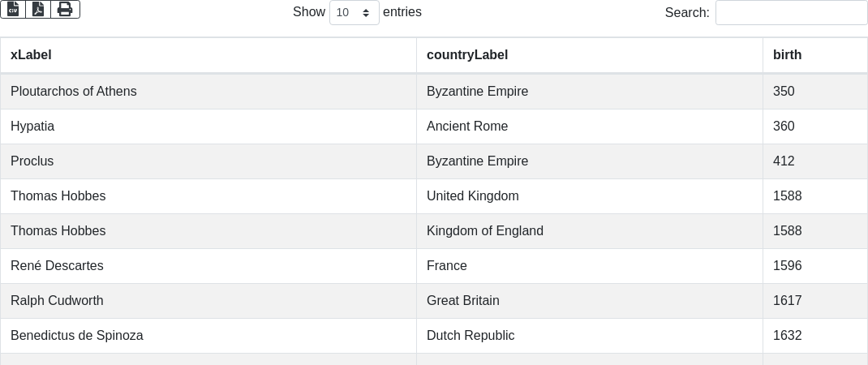Open the entries-per-page dropdown
The height and width of the screenshot is (365, 868).
click(354, 13)
